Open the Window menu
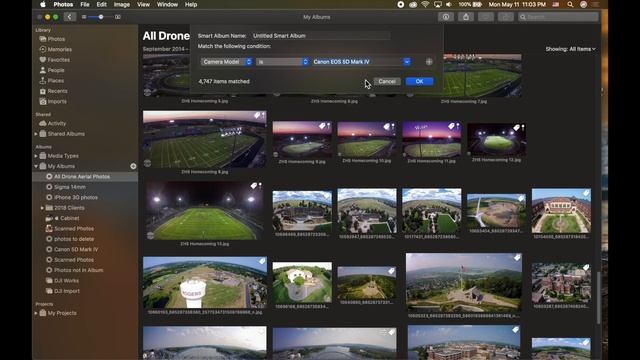The image size is (640, 360). (167, 4)
